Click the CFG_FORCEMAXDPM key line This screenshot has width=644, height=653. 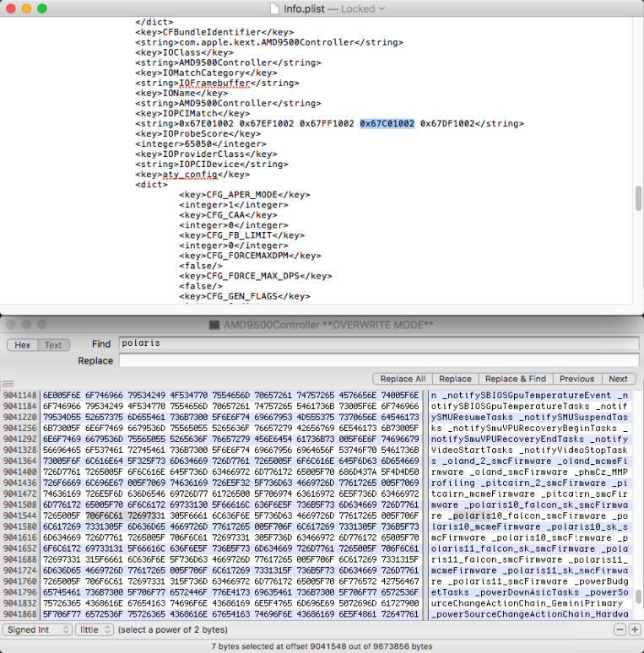point(250,256)
